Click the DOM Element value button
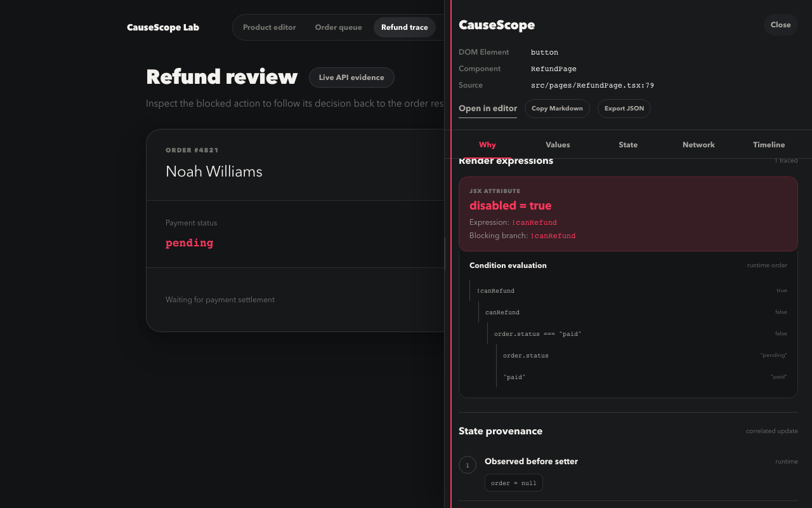The width and height of the screenshot is (812, 508). pyautogui.click(x=544, y=52)
